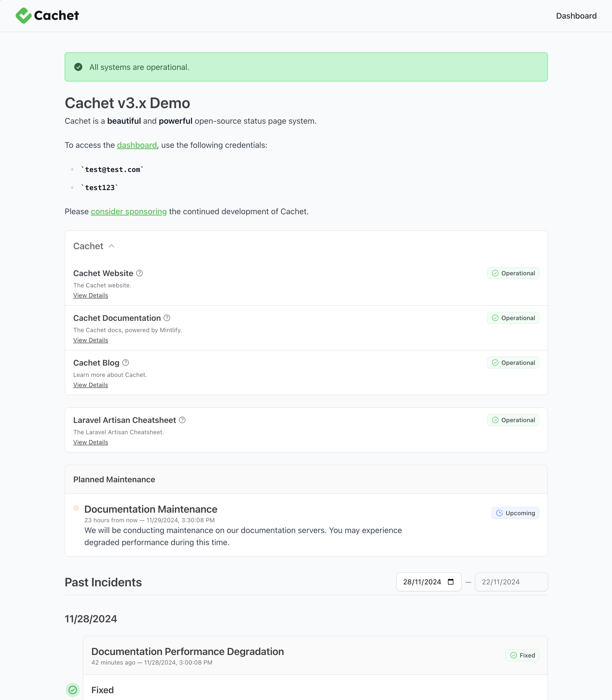The height and width of the screenshot is (700, 612).
Task: Open the 28/11/2024 start date picker
Action: tap(422, 582)
